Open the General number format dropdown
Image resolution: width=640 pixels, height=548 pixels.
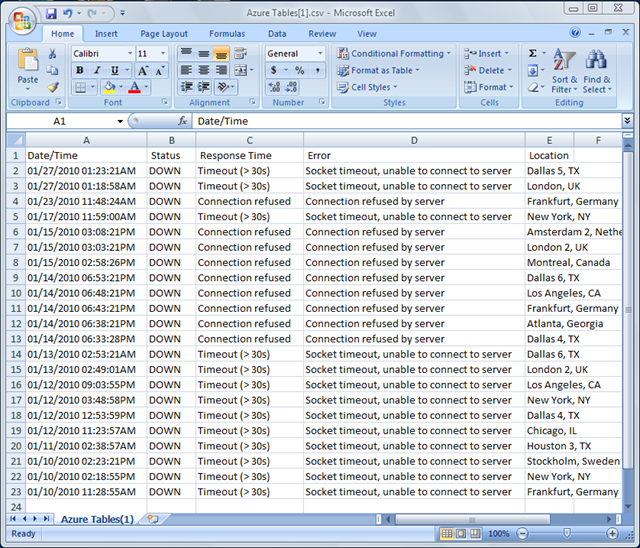coord(319,54)
